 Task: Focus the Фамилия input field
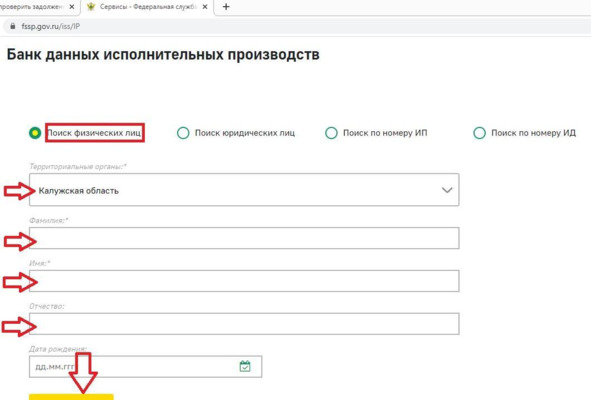pos(244,238)
